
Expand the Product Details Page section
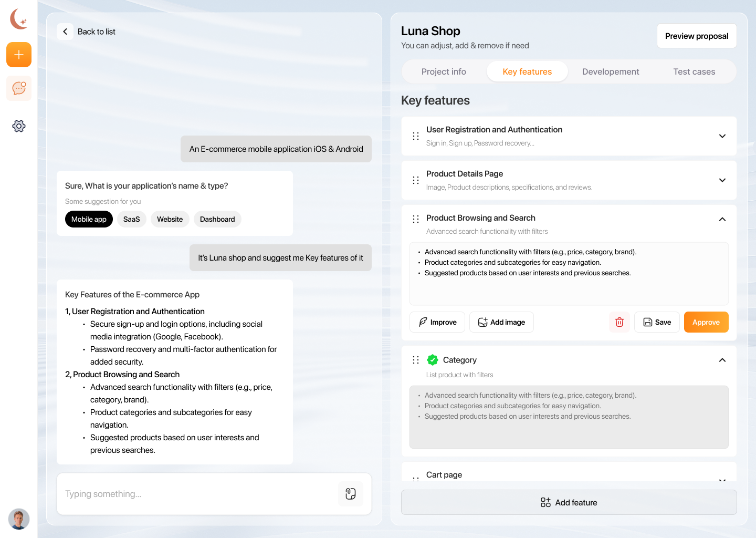pyautogui.click(x=722, y=180)
